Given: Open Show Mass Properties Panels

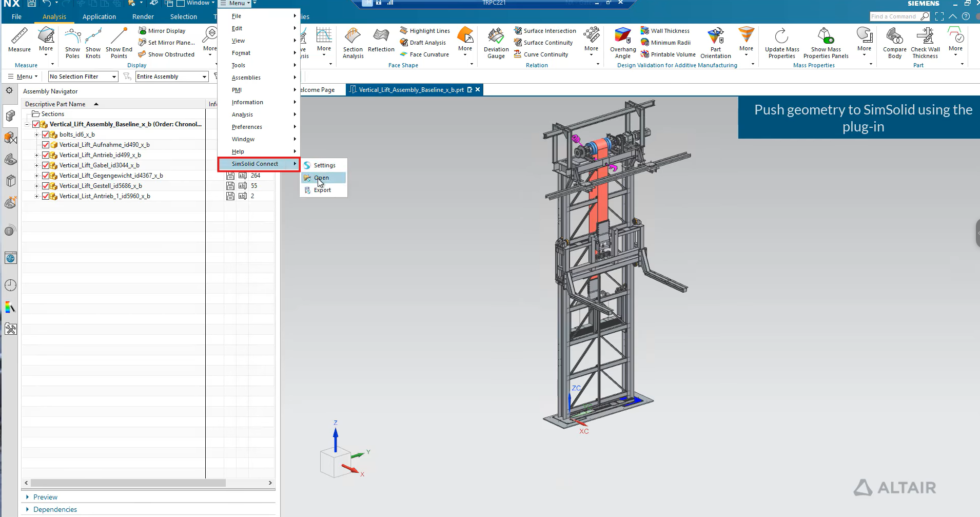Looking at the screenshot, I should [826, 37].
